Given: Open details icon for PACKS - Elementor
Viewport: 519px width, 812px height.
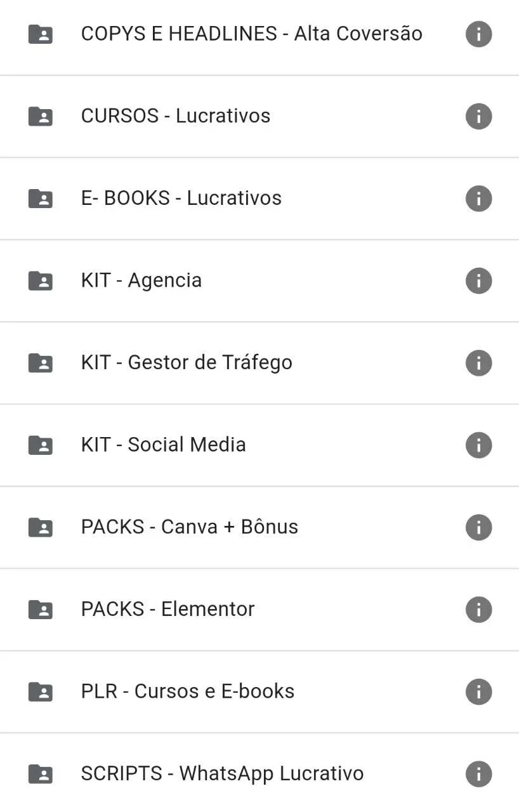Looking at the screenshot, I should (478, 609).
